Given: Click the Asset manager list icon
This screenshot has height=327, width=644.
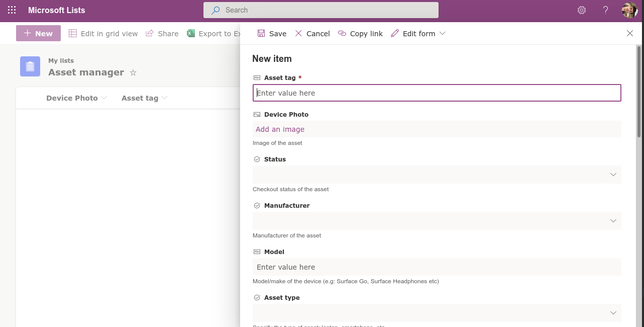Looking at the screenshot, I should click(30, 66).
